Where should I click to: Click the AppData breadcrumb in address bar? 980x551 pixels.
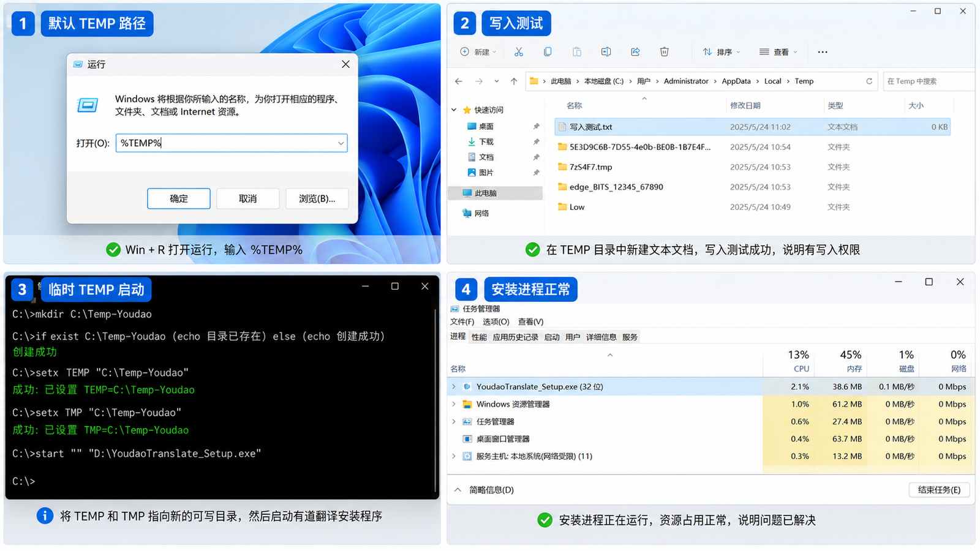pyautogui.click(x=736, y=81)
